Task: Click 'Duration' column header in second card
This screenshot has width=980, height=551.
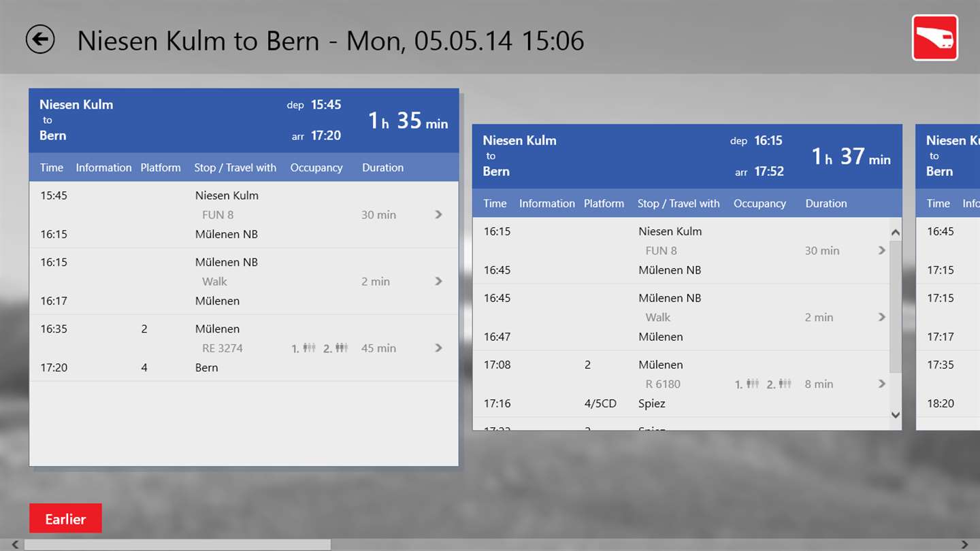Action: pos(826,203)
